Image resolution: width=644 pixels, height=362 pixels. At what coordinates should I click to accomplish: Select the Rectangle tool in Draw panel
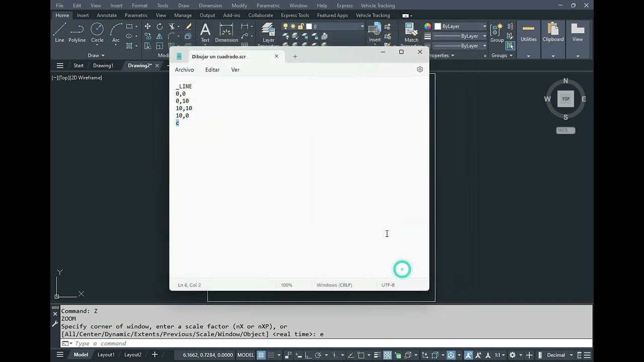(129, 26)
